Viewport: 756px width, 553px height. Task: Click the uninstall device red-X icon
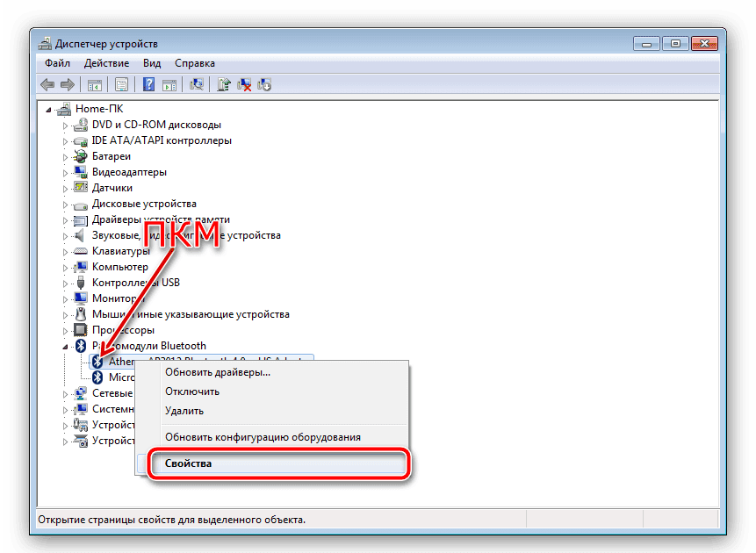point(244,85)
